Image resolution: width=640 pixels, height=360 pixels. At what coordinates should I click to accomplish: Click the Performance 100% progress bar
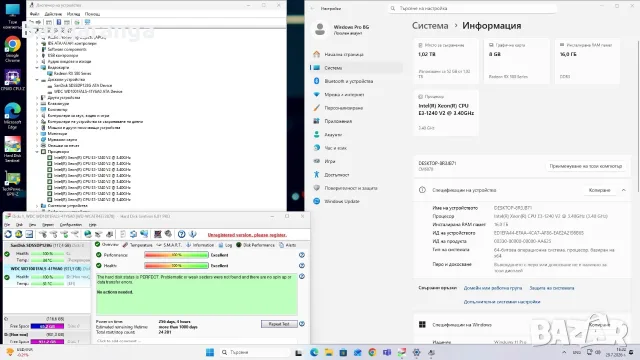(x=176, y=255)
